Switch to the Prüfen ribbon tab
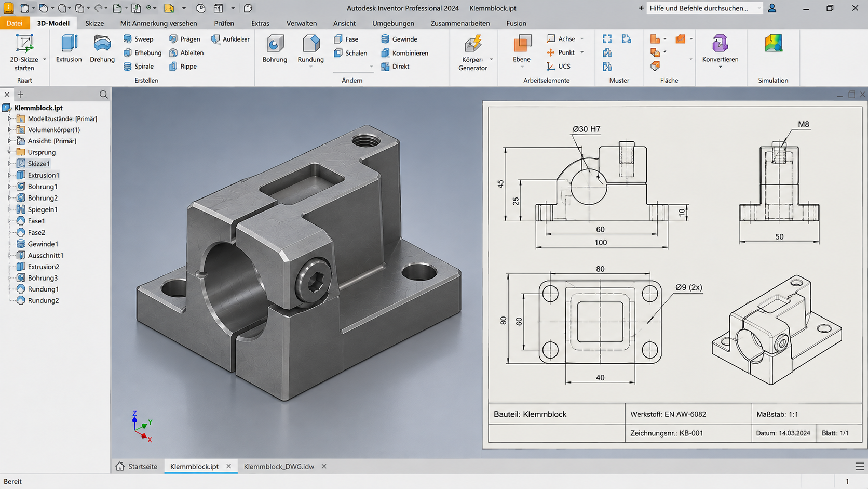The image size is (868, 489). click(224, 23)
